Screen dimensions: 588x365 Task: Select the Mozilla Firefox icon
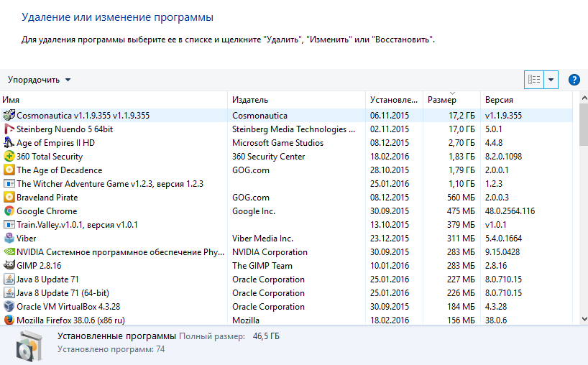9,320
